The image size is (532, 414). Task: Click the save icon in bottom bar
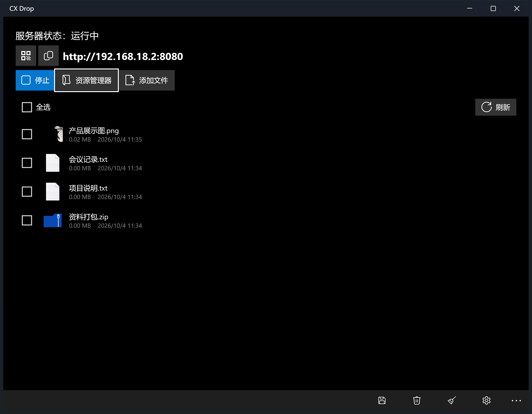[382, 400]
